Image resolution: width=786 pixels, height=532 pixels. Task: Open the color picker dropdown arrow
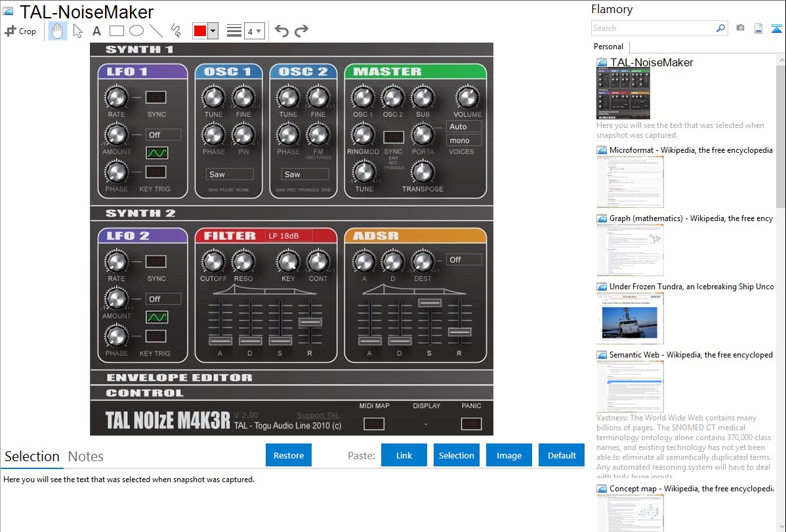pyautogui.click(x=213, y=31)
